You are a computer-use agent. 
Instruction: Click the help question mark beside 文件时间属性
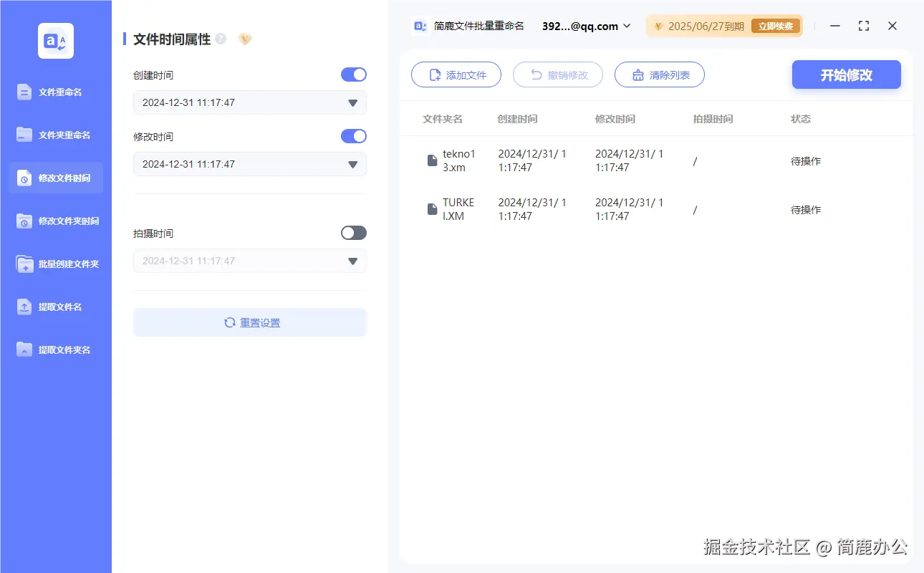click(x=222, y=39)
